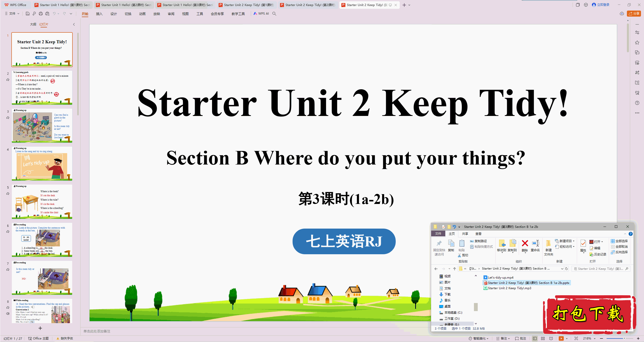Open print preview from quick toolbar
The height and width of the screenshot is (342, 644).
(47, 14)
